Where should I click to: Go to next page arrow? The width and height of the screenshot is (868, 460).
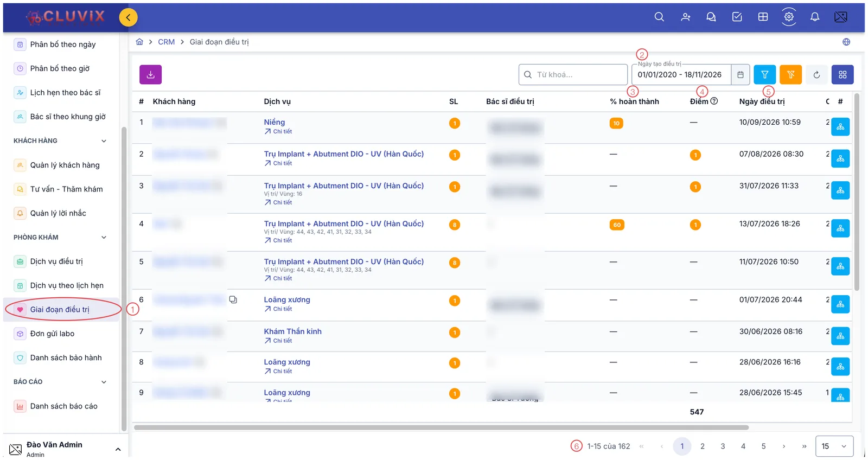point(784,446)
